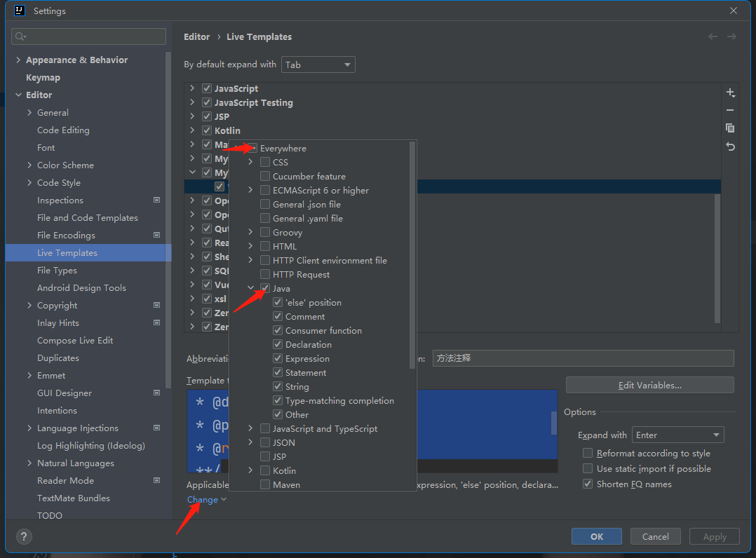The image size is (756, 558).
Task: Select the Intentions settings page
Action: 57,411
